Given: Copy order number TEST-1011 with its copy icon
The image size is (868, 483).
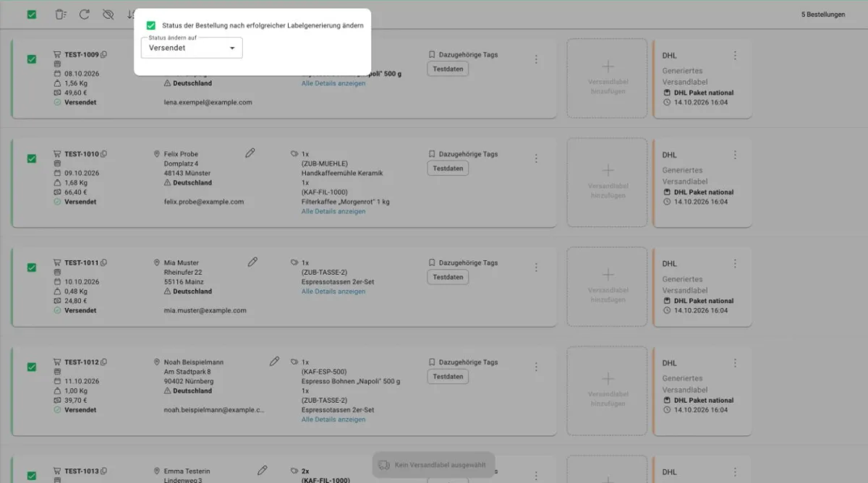Looking at the screenshot, I should point(104,262).
